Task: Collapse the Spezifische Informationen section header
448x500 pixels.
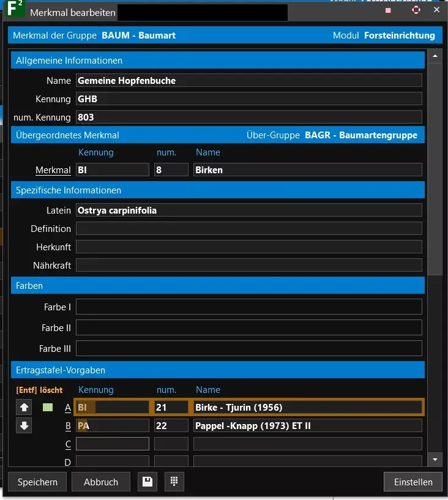Action: [217, 190]
